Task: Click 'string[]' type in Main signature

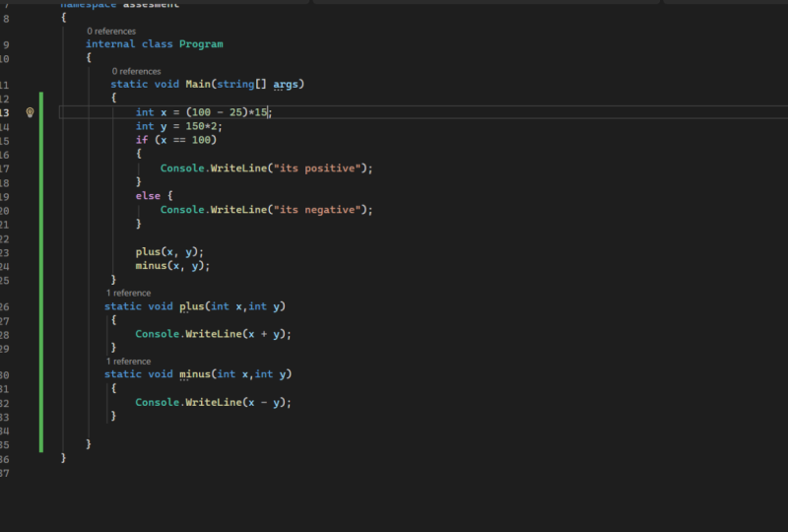Action: click(241, 84)
